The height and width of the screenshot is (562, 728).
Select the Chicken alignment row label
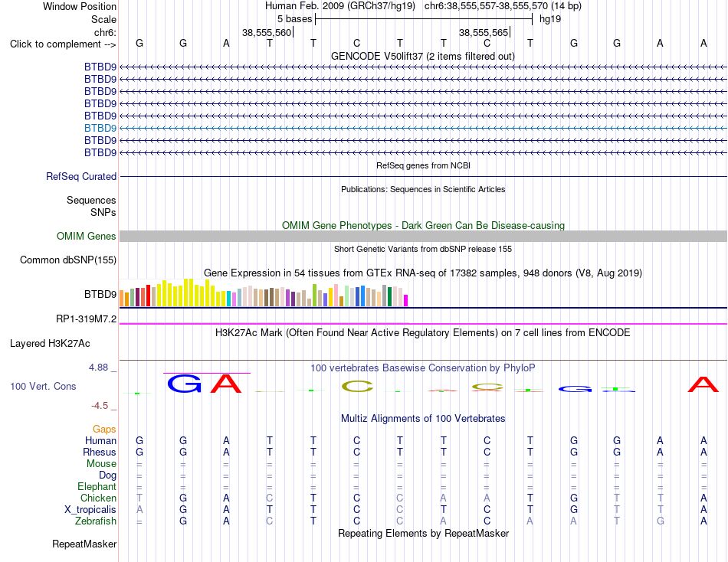pos(98,498)
